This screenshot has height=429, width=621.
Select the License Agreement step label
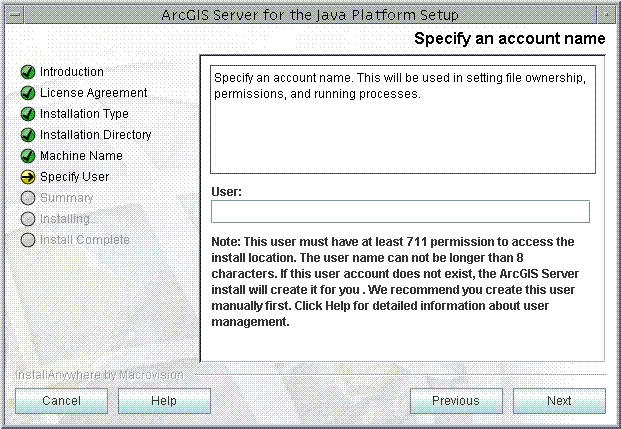point(93,93)
